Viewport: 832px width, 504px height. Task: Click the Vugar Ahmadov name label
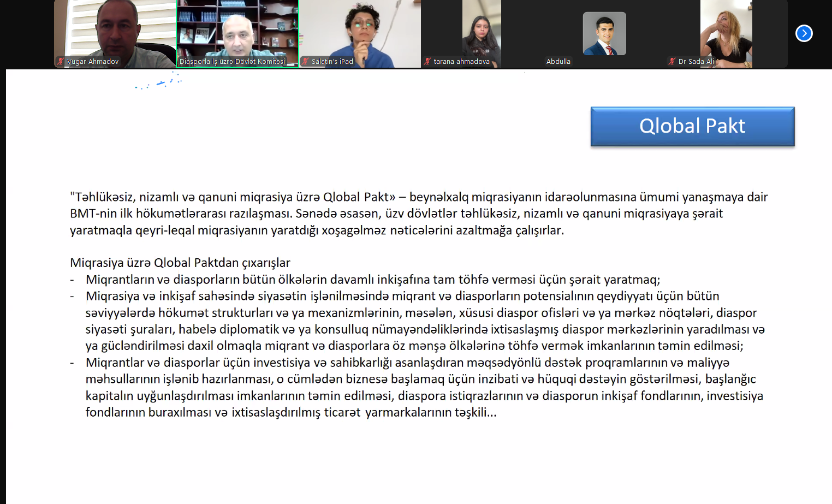93,62
